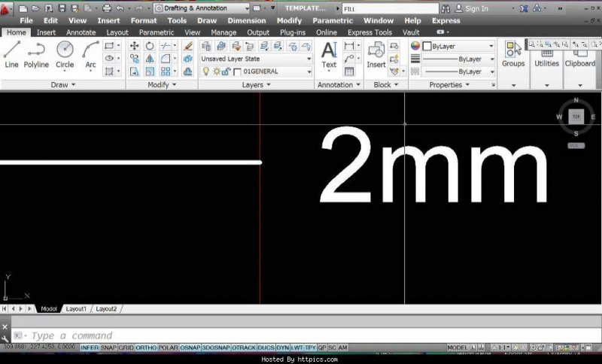Image resolution: width=602 pixels, height=364 pixels.
Task: Toggle OSNAP in status bar
Action: pos(190,347)
